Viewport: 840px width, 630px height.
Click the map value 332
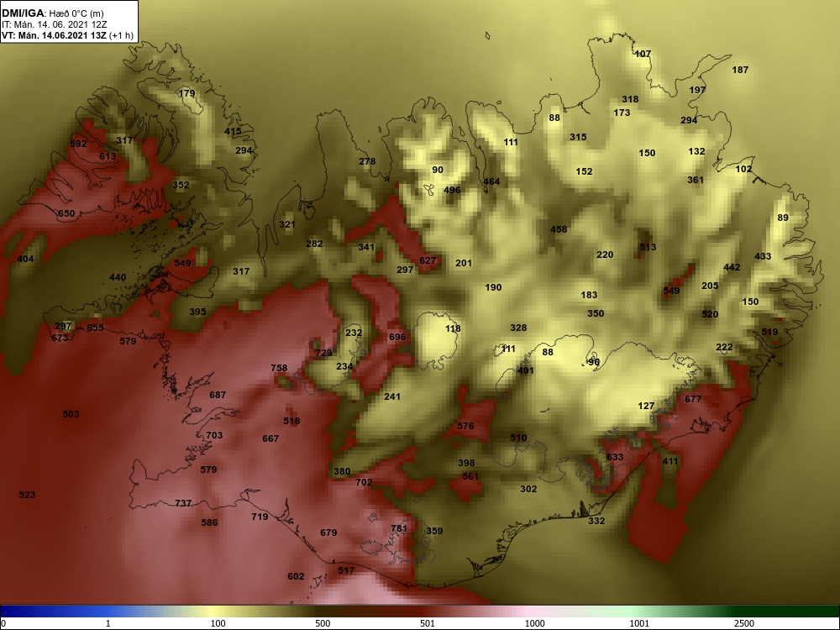pos(596,521)
